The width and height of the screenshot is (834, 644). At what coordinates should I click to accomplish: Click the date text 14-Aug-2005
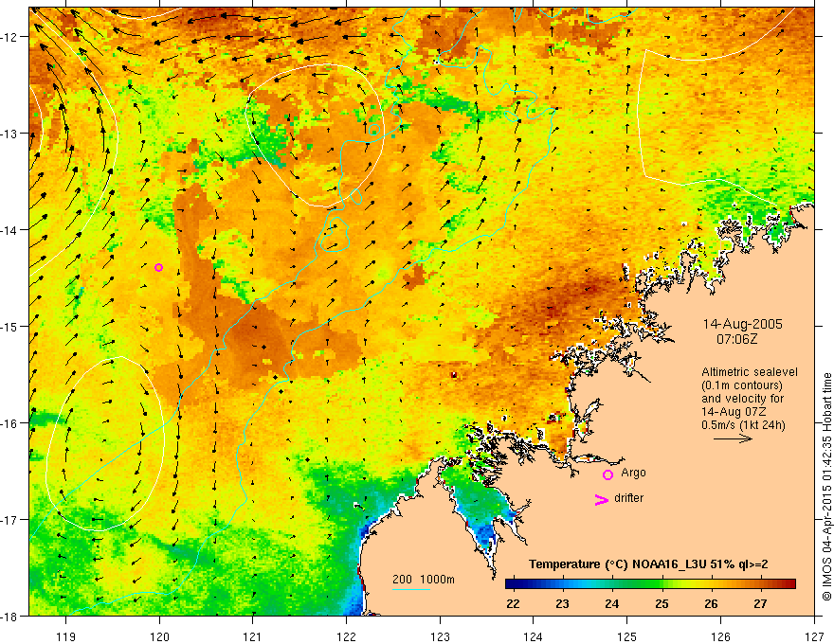coord(742,324)
